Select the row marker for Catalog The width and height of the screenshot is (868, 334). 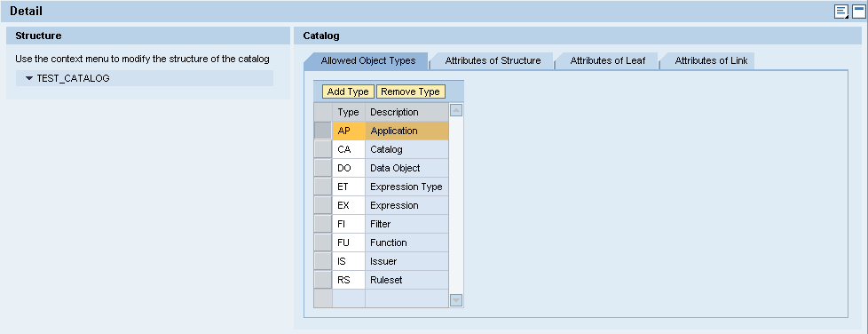(323, 149)
